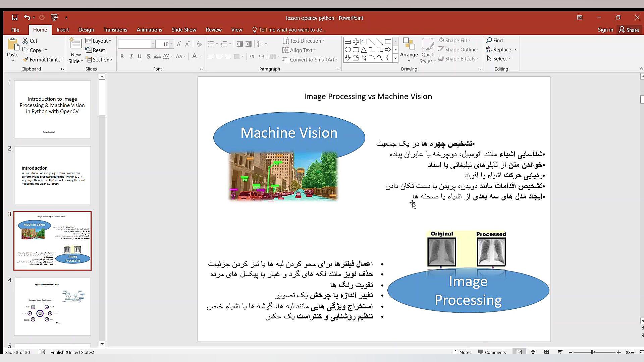Select the triangle shape in gallery
This screenshot has height=362, width=644.
coord(364,50)
